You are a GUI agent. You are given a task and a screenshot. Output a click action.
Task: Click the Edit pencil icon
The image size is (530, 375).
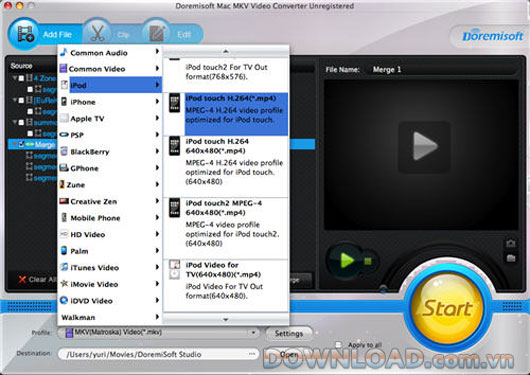pyautogui.click(x=157, y=34)
